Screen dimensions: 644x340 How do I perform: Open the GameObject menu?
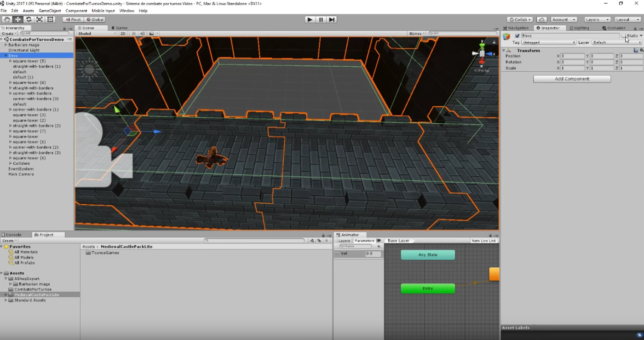pyautogui.click(x=50, y=11)
